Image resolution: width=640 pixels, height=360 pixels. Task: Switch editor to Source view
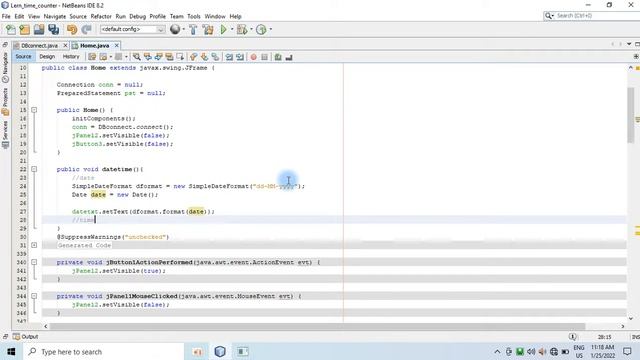click(23, 57)
